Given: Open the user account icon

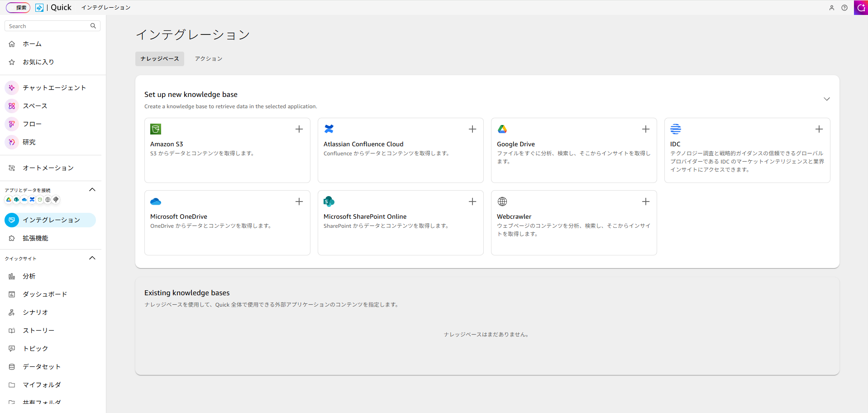Looking at the screenshot, I should point(832,8).
